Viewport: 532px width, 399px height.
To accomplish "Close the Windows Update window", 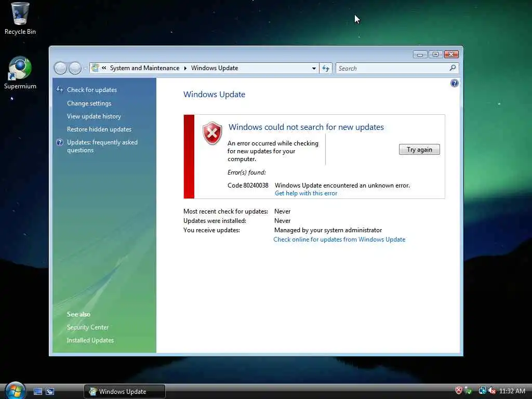I will point(451,54).
